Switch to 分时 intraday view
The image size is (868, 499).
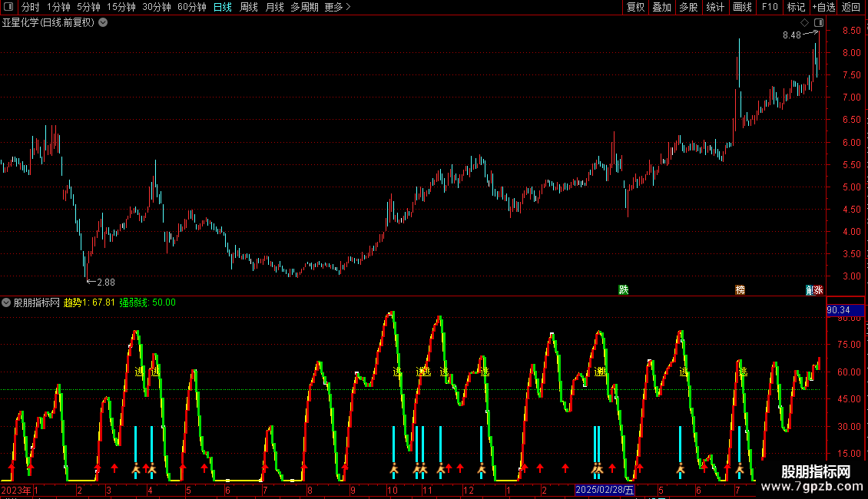tap(31, 7)
